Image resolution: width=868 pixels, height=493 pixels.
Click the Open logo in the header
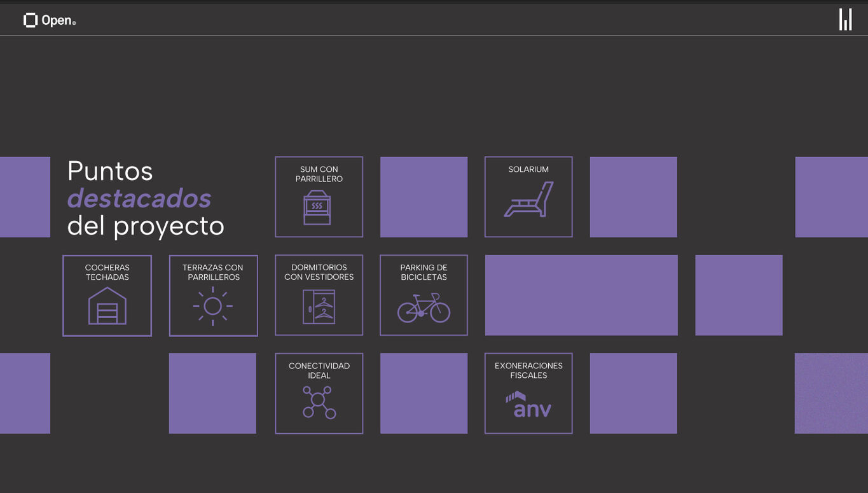(x=50, y=20)
